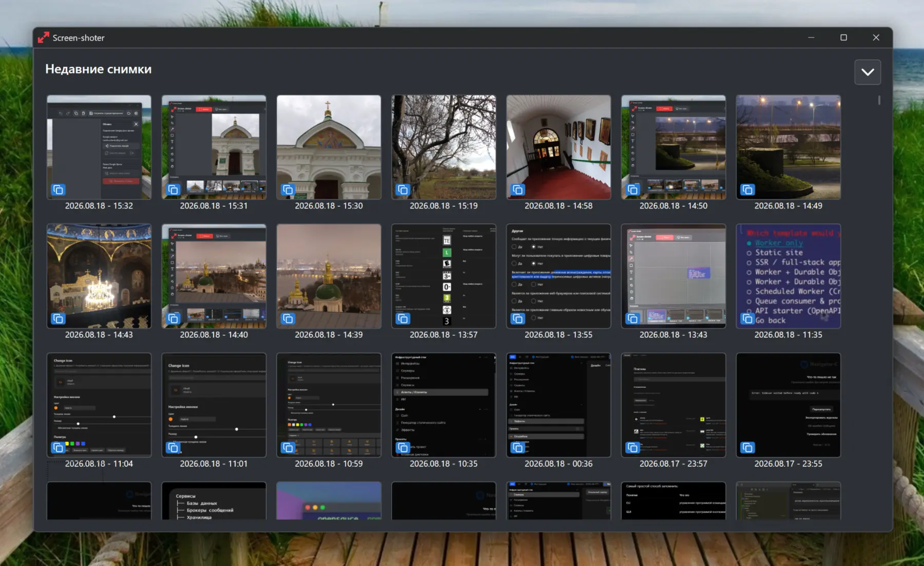Copy the 2026.08.18 - 15:30 snapshot

point(288,190)
